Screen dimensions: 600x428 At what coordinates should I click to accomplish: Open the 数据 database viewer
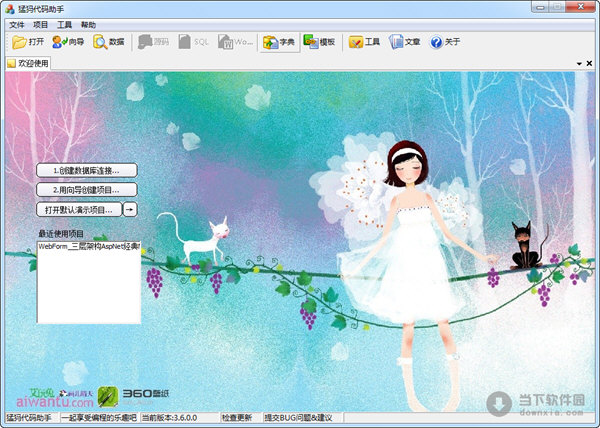[x=109, y=42]
